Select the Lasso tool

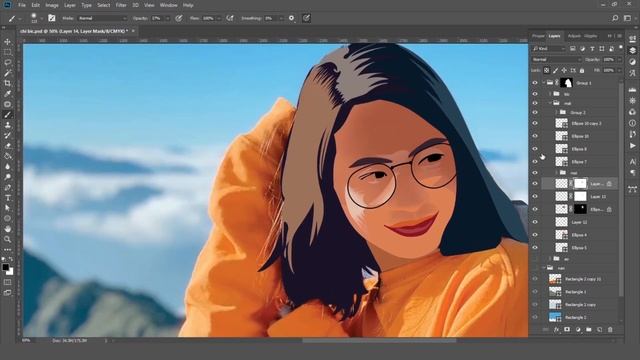[7, 62]
